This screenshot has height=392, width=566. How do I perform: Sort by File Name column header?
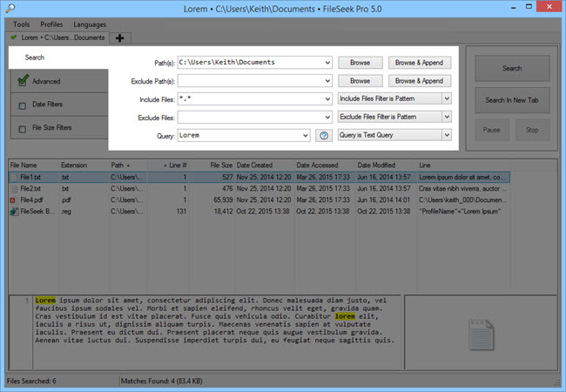click(34, 165)
